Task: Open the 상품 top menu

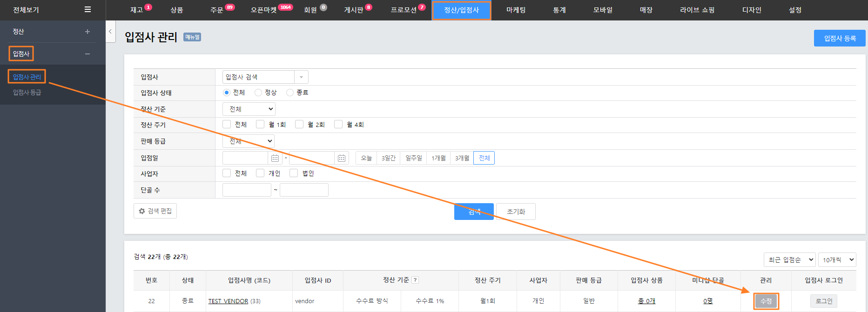Action: coord(177,10)
